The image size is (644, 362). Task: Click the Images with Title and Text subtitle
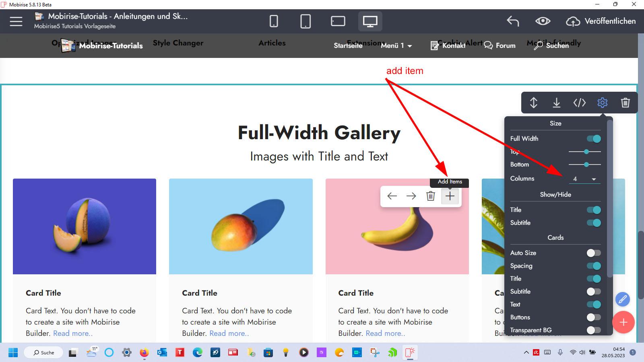pyautogui.click(x=319, y=156)
